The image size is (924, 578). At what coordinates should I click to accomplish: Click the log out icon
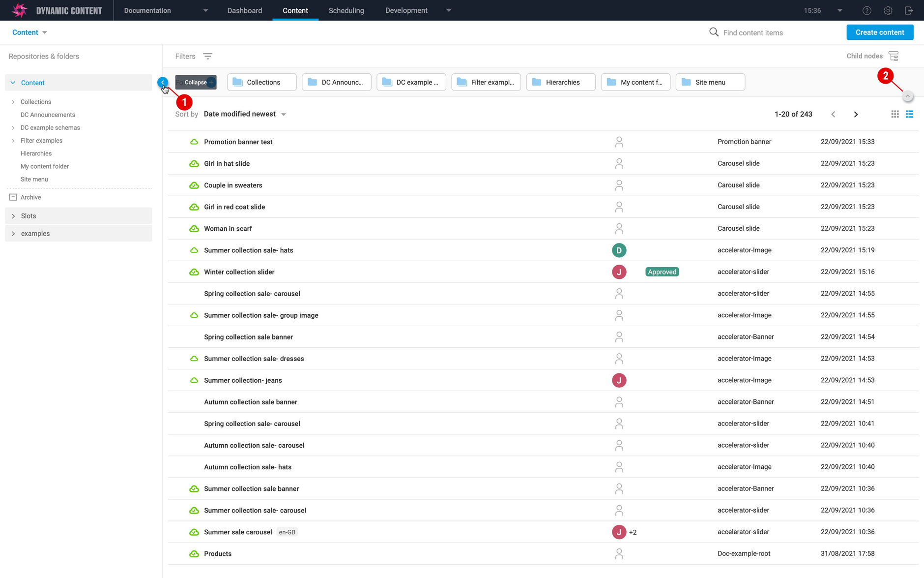(909, 10)
